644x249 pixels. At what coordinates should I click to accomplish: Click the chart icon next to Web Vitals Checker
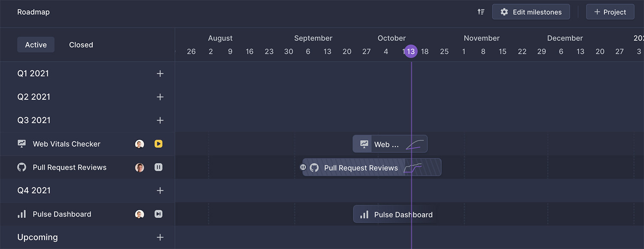pos(21,144)
